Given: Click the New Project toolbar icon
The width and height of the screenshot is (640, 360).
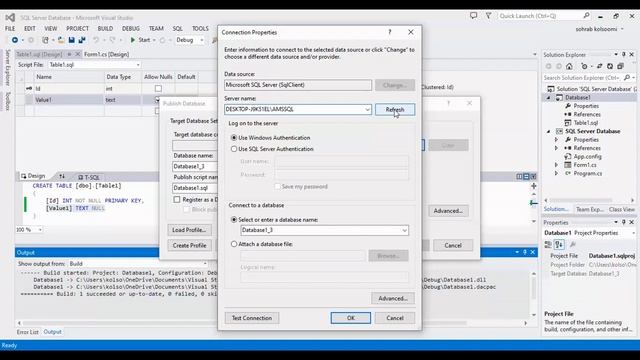Looking at the screenshot, I should pyautogui.click(x=45, y=40).
